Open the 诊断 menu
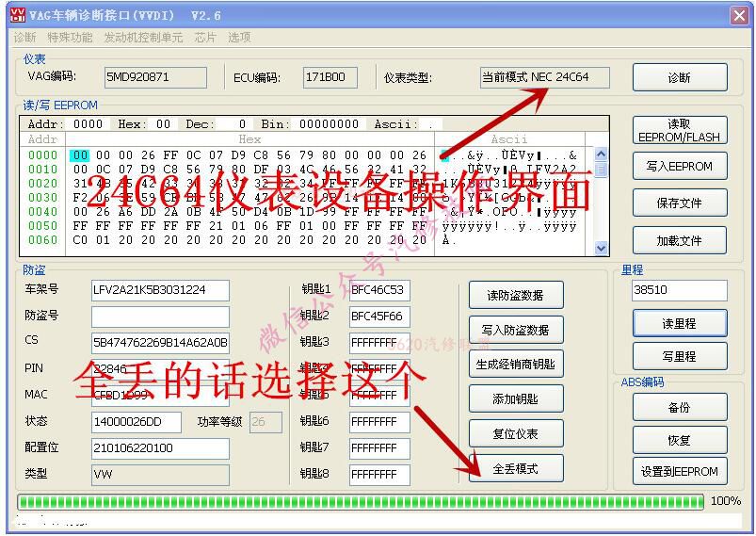The height and width of the screenshot is (536, 756). coord(25,37)
